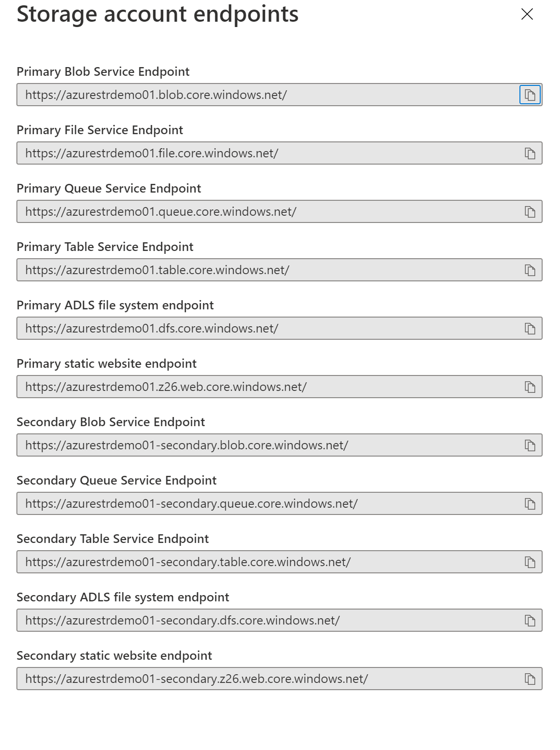Copy the Primary Table Service Endpoint URL
Image resolution: width=560 pixels, height=750 pixels.
click(529, 270)
